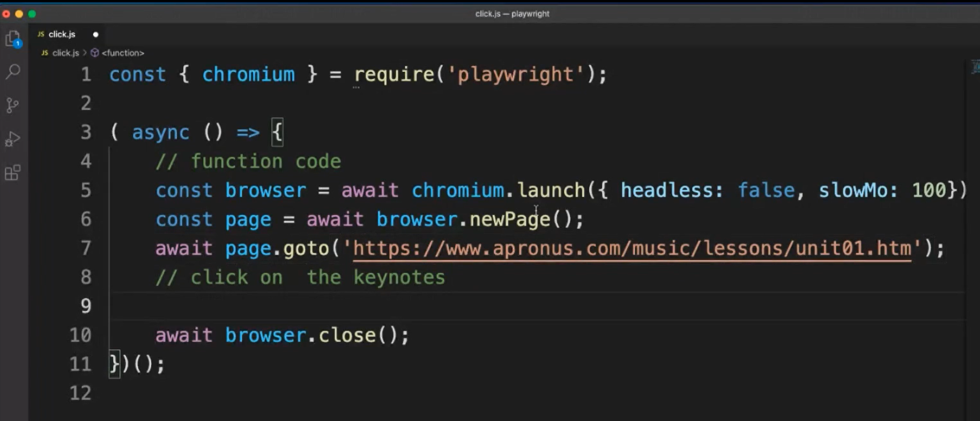Viewport: 980px width, 421px height.
Task: Open the Source Control panel icon
Action: pos(13,105)
